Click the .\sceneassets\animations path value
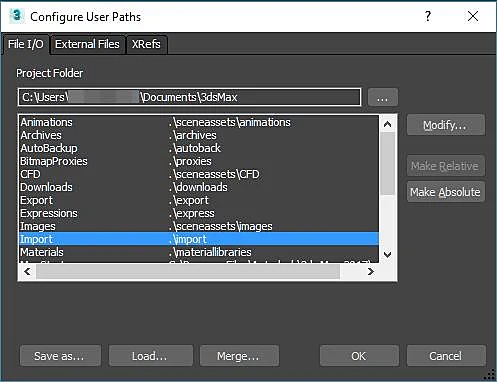This screenshot has width=497, height=382. pyautogui.click(x=230, y=122)
